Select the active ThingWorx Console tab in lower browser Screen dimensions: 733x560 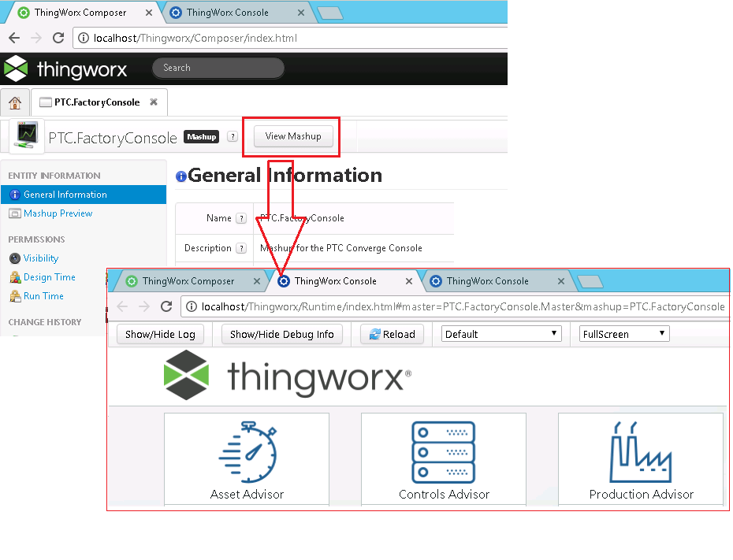[335, 281]
